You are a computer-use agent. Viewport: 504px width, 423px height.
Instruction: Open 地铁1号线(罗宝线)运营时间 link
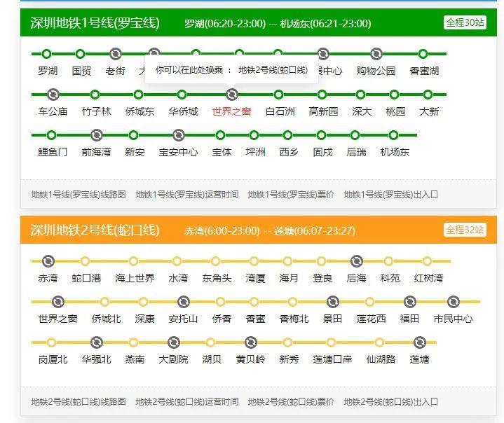pos(186,194)
